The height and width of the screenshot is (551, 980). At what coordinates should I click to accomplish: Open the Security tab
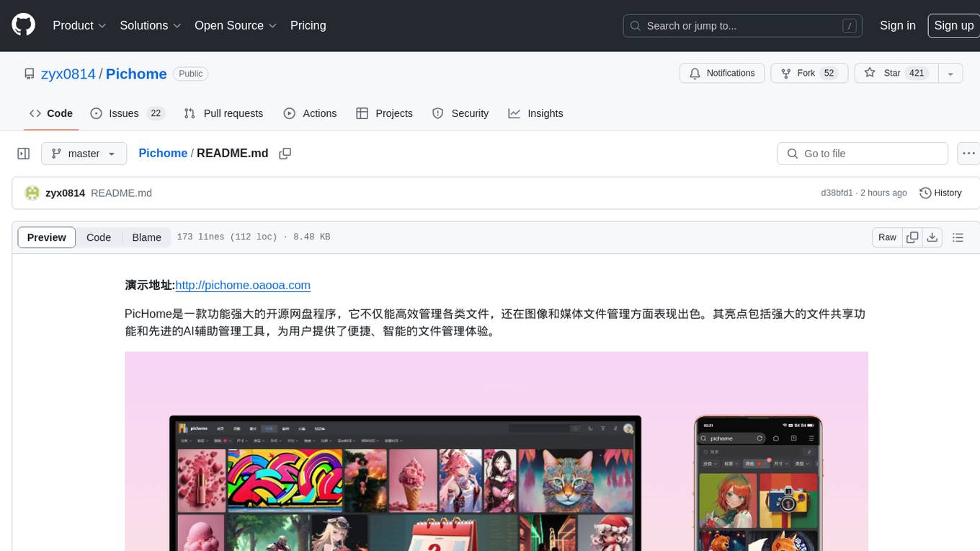point(460,113)
